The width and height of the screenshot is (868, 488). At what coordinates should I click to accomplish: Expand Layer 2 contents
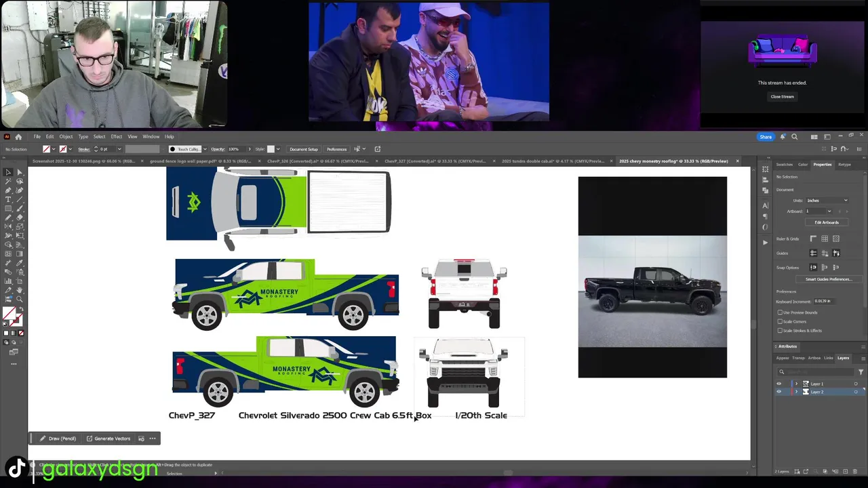point(797,392)
